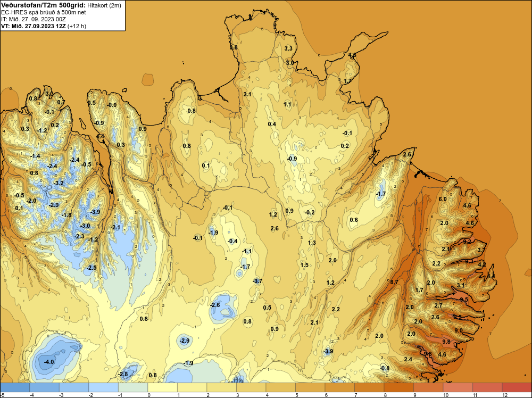This screenshot has width=532, height=398.
Task: Click the -2.6 temperature label
Action: click(x=215, y=305)
